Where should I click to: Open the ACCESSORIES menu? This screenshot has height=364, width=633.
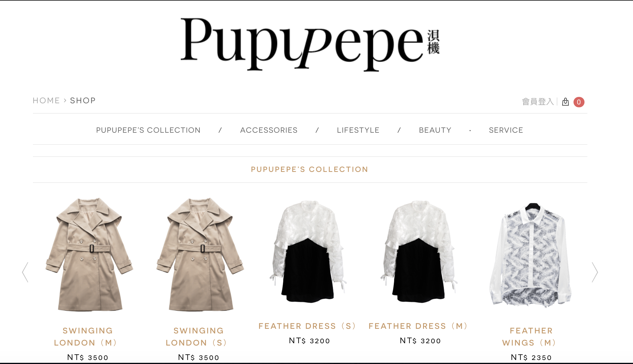[x=269, y=130]
